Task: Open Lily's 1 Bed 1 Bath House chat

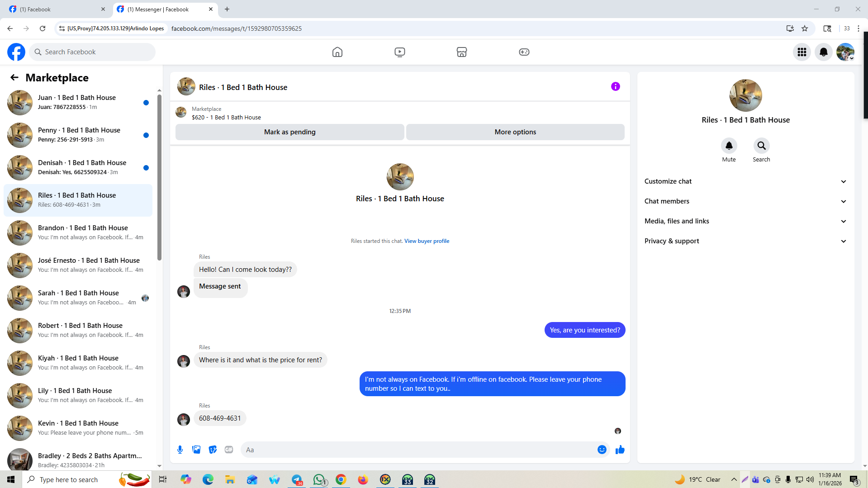Action: pos(78,396)
